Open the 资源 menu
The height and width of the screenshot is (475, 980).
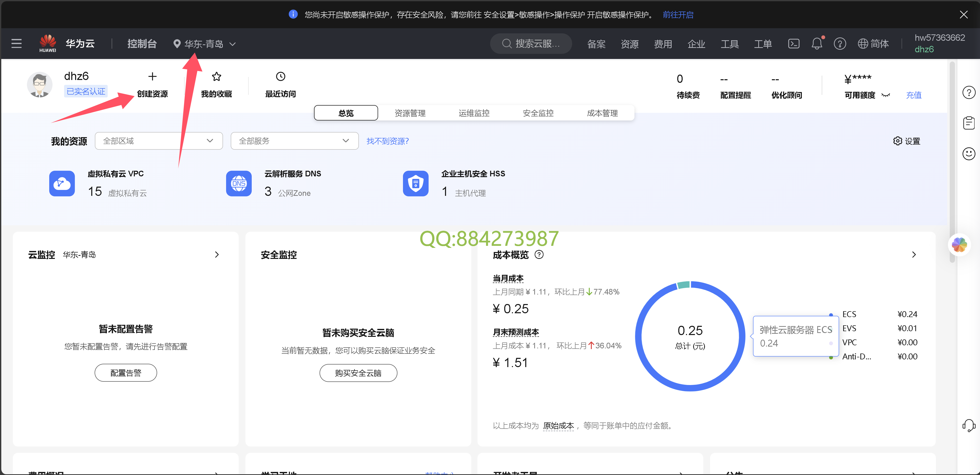tap(630, 44)
